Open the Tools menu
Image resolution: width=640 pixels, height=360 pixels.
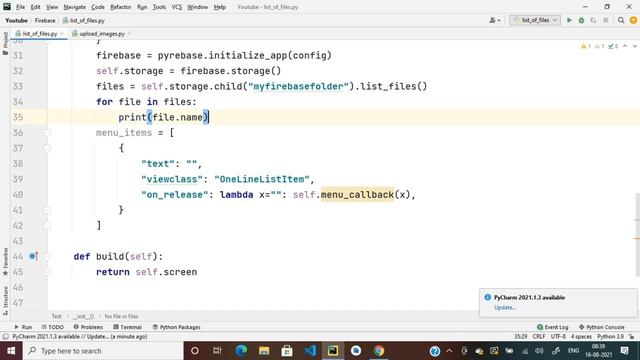[159, 7]
